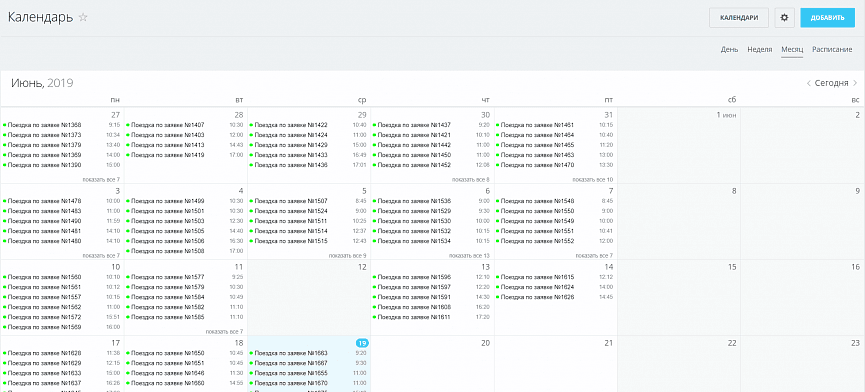Switch to День view
The height and width of the screenshot is (392, 865).
(729, 50)
